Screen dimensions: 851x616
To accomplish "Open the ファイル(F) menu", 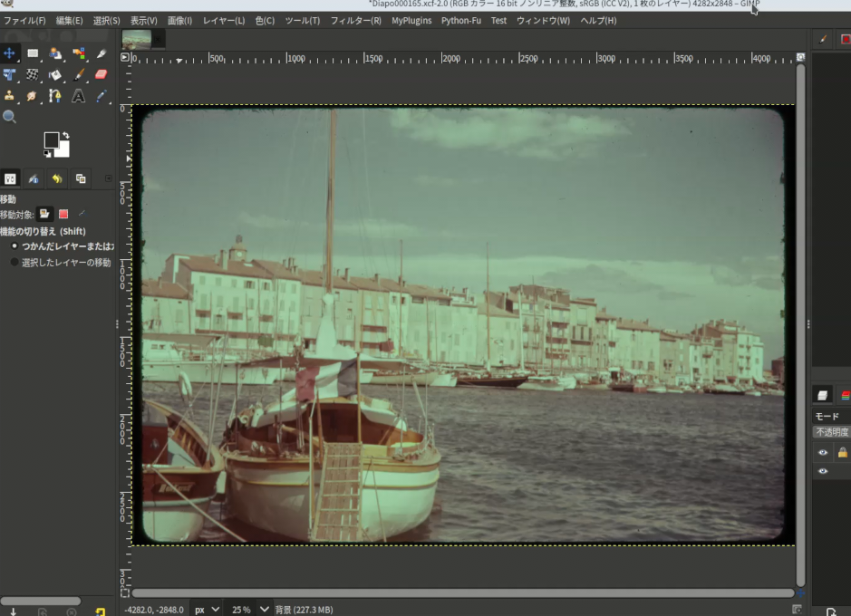I will pyautogui.click(x=25, y=21).
